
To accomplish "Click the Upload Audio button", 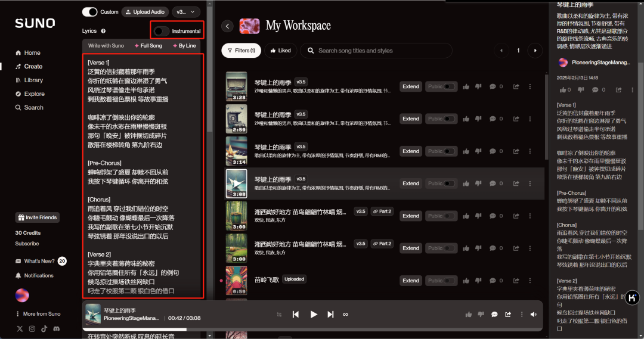I will coord(145,12).
